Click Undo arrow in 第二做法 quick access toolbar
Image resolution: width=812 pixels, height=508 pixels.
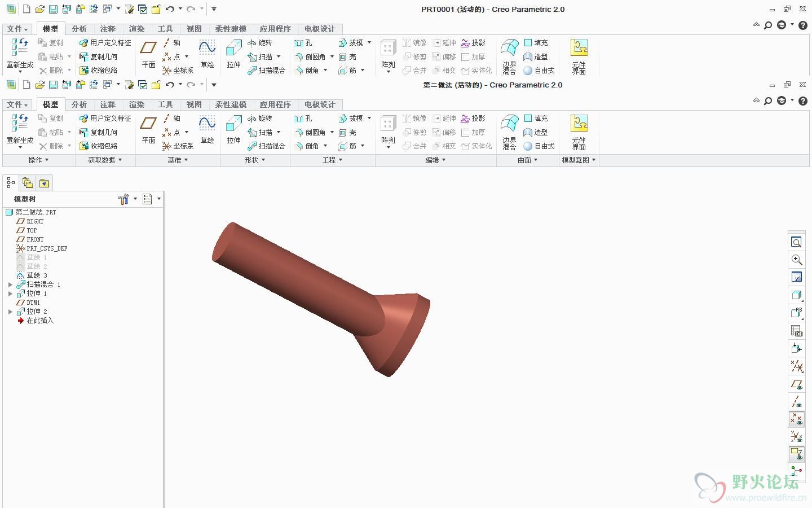[x=170, y=85]
